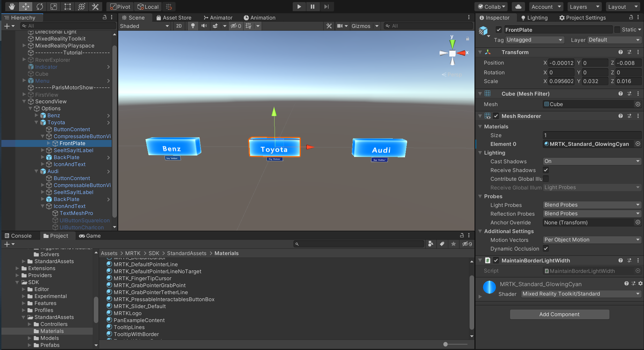This screenshot has width=644, height=350.
Task: Open the Gizmos menu
Action: [x=361, y=26]
